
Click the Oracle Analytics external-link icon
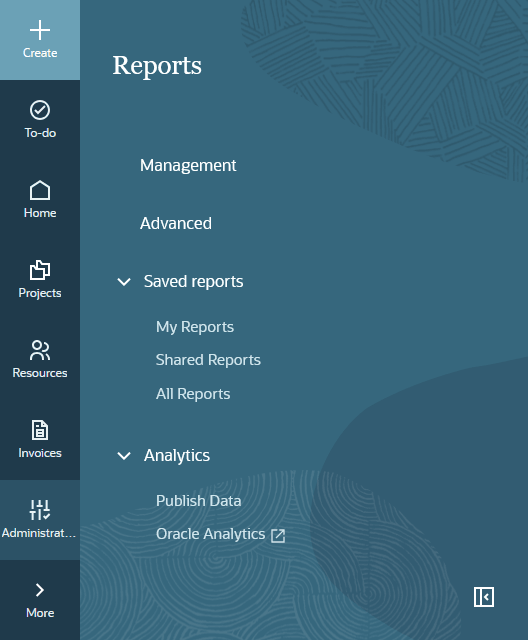[278, 536]
